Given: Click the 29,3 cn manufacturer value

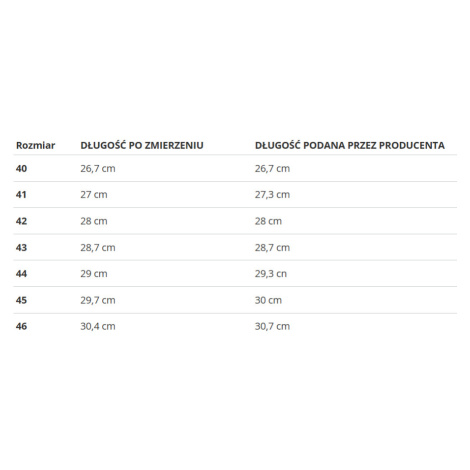Looking at the screenshot, I should 271,274.
